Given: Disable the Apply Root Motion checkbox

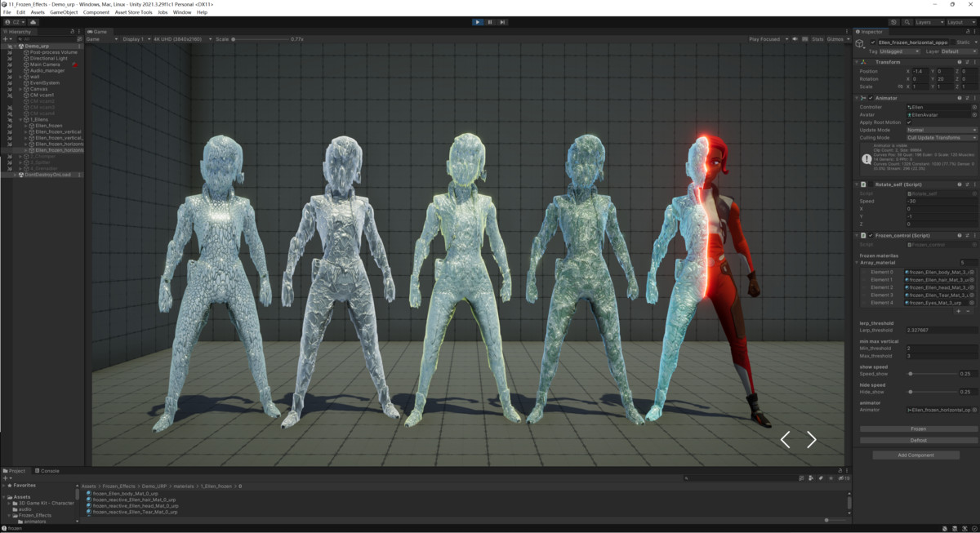Looking at the screenshot, I should [909, 122].
